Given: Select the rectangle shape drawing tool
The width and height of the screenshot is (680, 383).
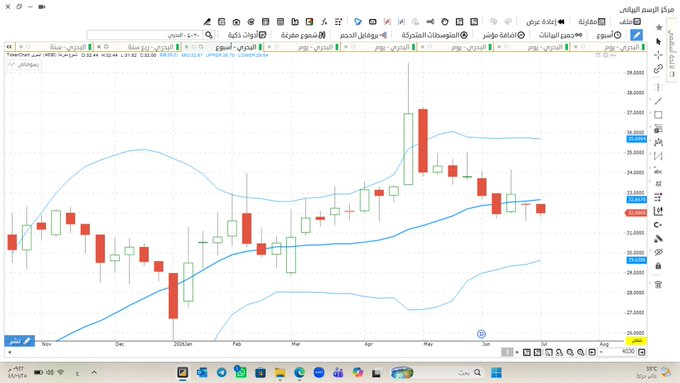Looking at the screenshot, I should click(x=658, y=115).
